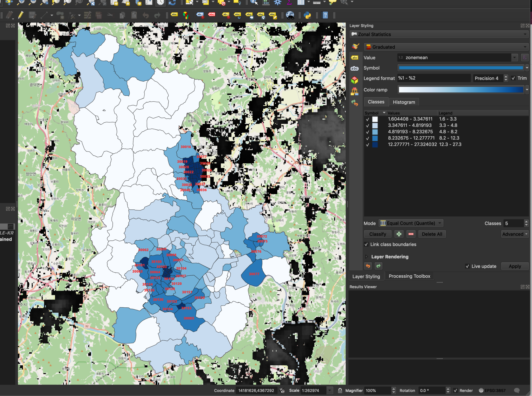Image resolution: width=532 pixels, height=396 pixels.
Task: Uncheck the Trim checkbox
Action: (x=514, y=78)
